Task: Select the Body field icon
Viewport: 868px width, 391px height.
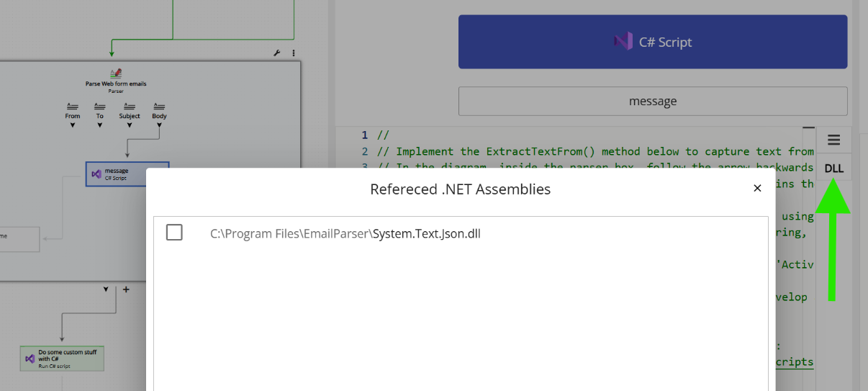Action: click(x=159, y=107)
